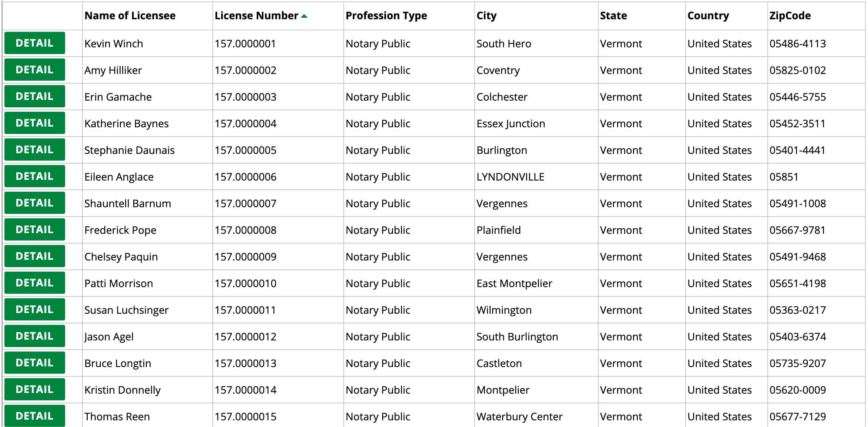Sort table by City column header
The width and height of the screenshot is (868, 427).
(486, 16)
